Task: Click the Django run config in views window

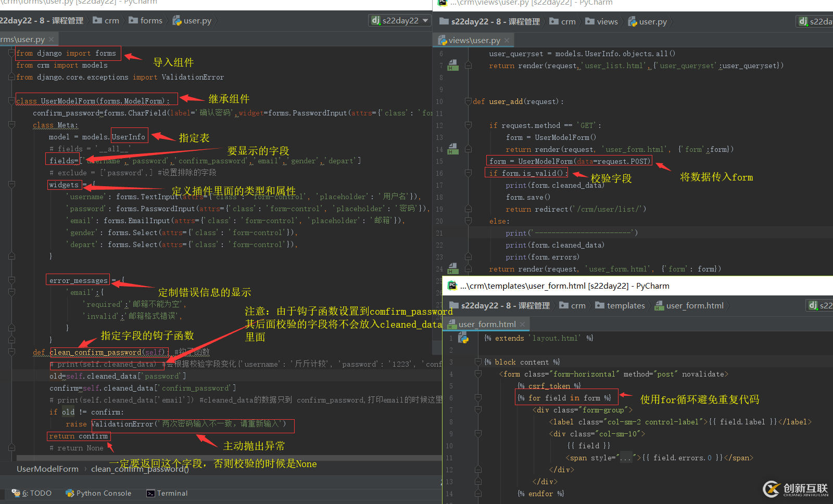Action: 815,21
